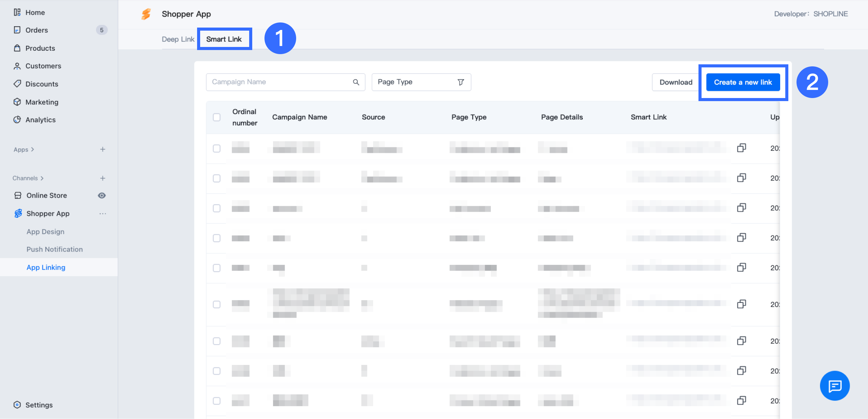Click the plus icon next to Apps
868x419 pixels.
102,149
